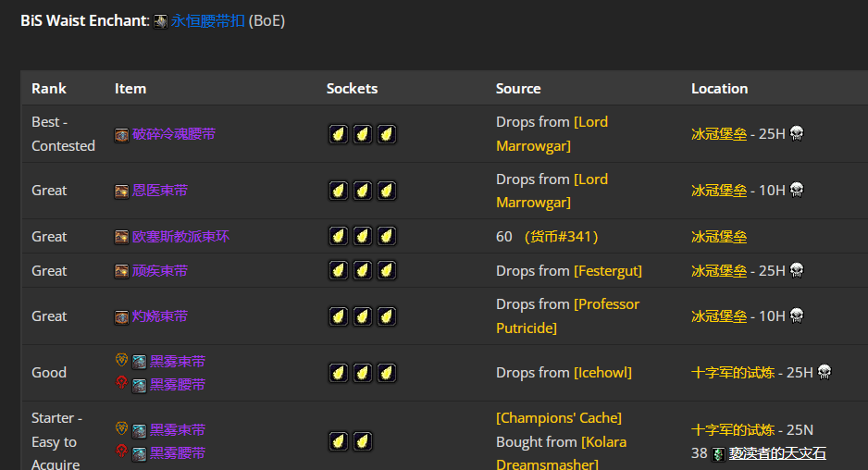868x470 pixels.
Task: Click the skull icon beside 十字军的试炼 - 25H
Action: (x=825, y=372)
